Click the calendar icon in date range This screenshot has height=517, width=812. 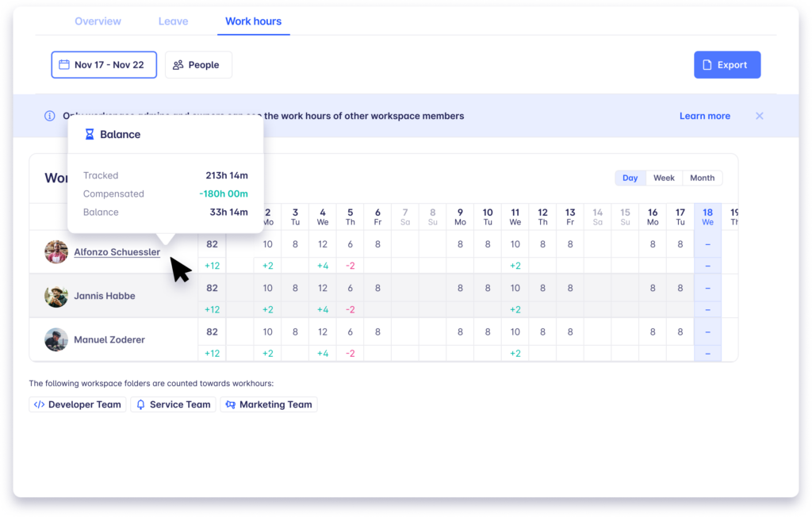[64, 65]
